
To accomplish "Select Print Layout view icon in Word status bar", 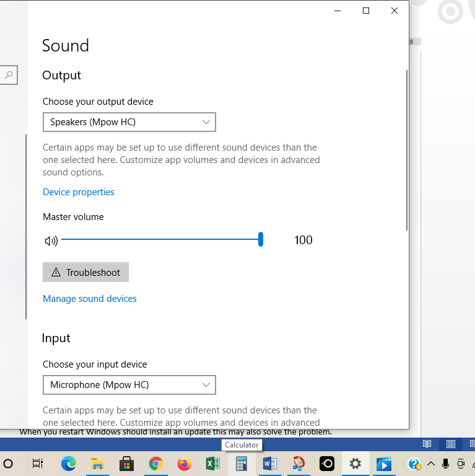I will [451, 444].
